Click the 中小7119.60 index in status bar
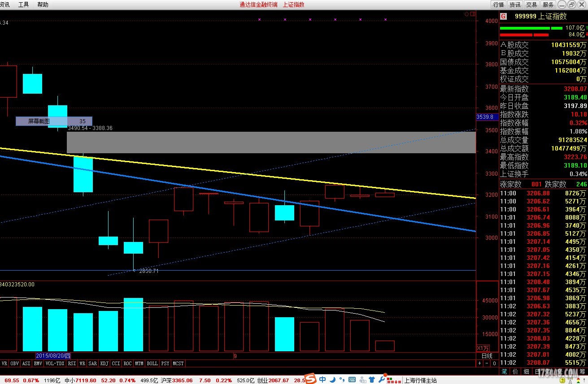588x384 pixels. [80, 380]
